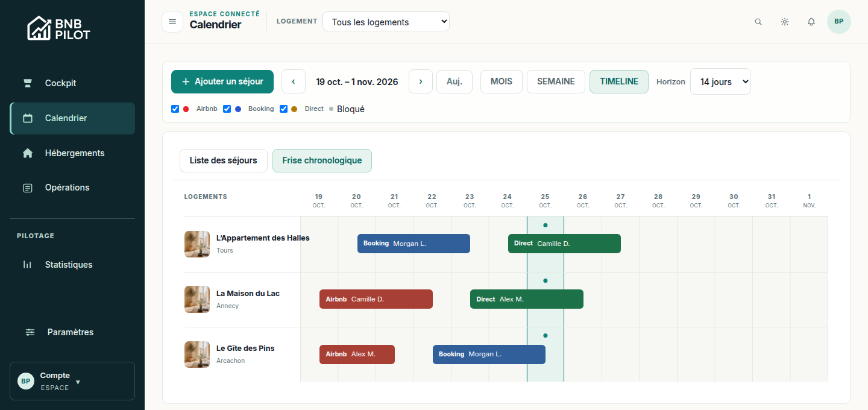
Task: Click the sliders icon for Paramètres
Action: point(30,332)
